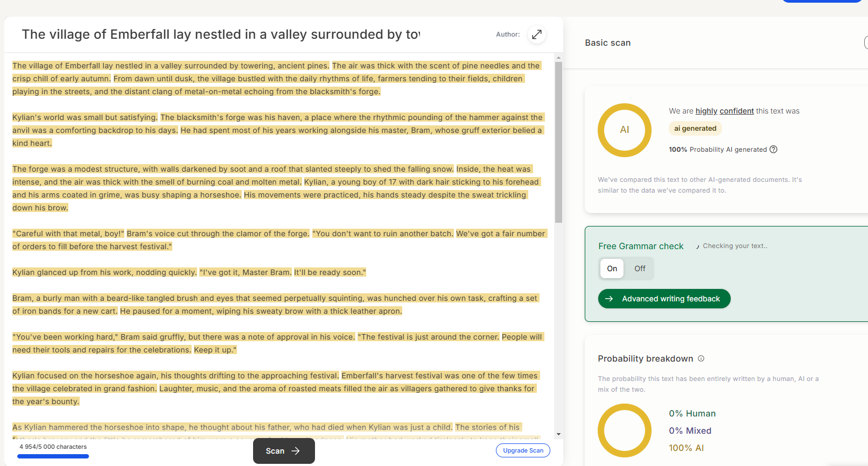Image resolution: width=868 pixels, height=466 pixels.
Task: Open Advanced writing feedback
Action: pyautogui.click(x=664, y=299)
